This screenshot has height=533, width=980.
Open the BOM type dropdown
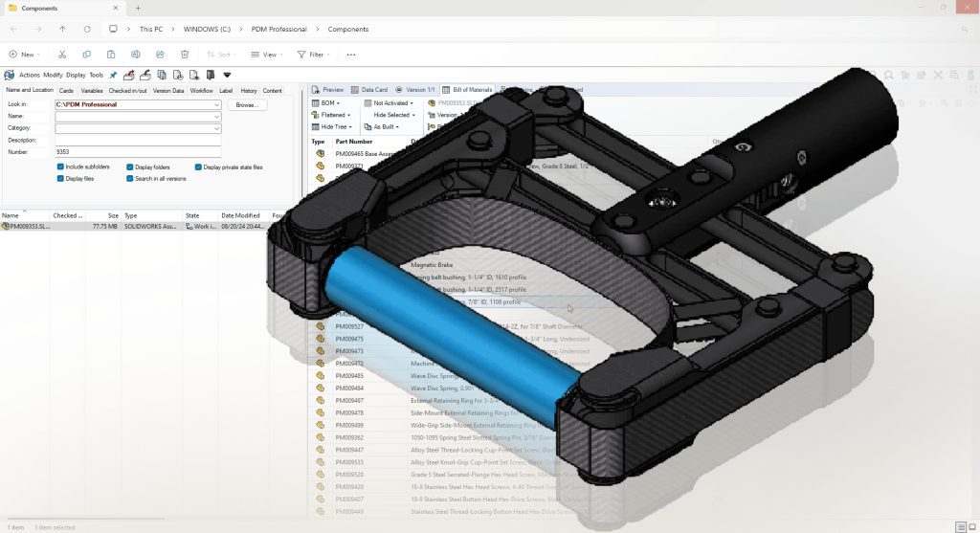(325, 103)
